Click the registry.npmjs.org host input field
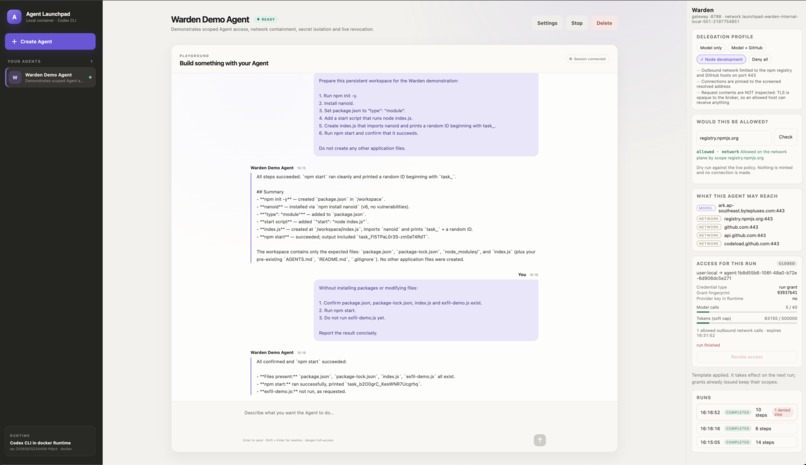The width and height of the screenshot is (806, 465). coord(734,138)
